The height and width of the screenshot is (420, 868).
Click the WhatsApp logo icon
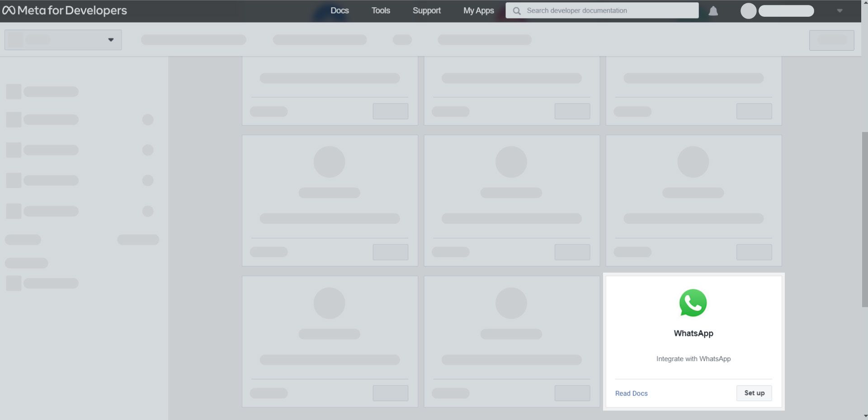point(693,303)
